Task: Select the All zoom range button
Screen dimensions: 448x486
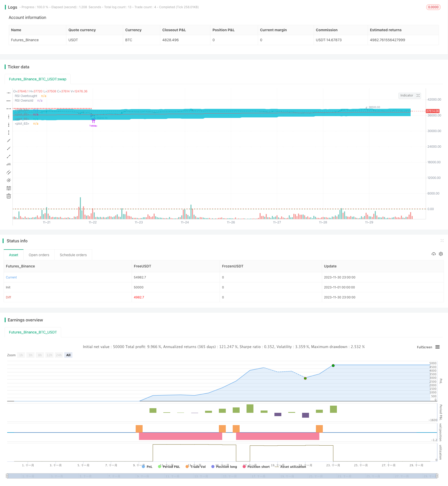Action: pos(68,355)
